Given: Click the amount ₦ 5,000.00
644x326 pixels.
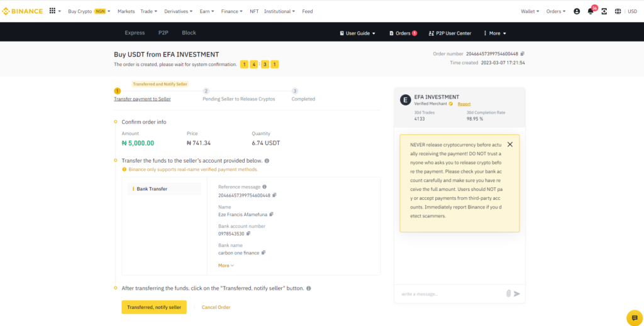Looking at the screenshot, I should [x=138, y=143].
